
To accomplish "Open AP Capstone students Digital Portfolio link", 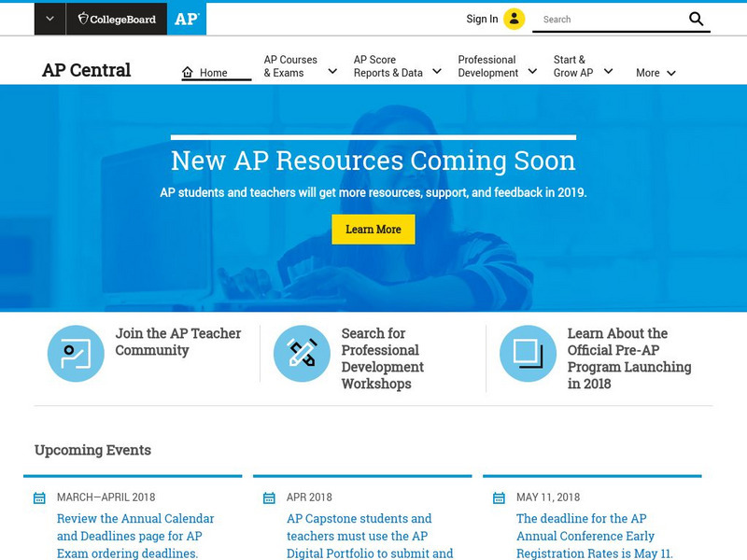I will [x=370, y=536].
